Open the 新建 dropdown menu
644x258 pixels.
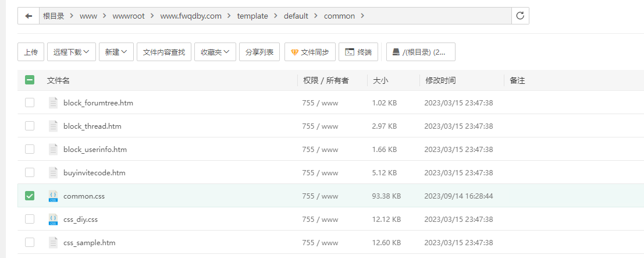116,52
